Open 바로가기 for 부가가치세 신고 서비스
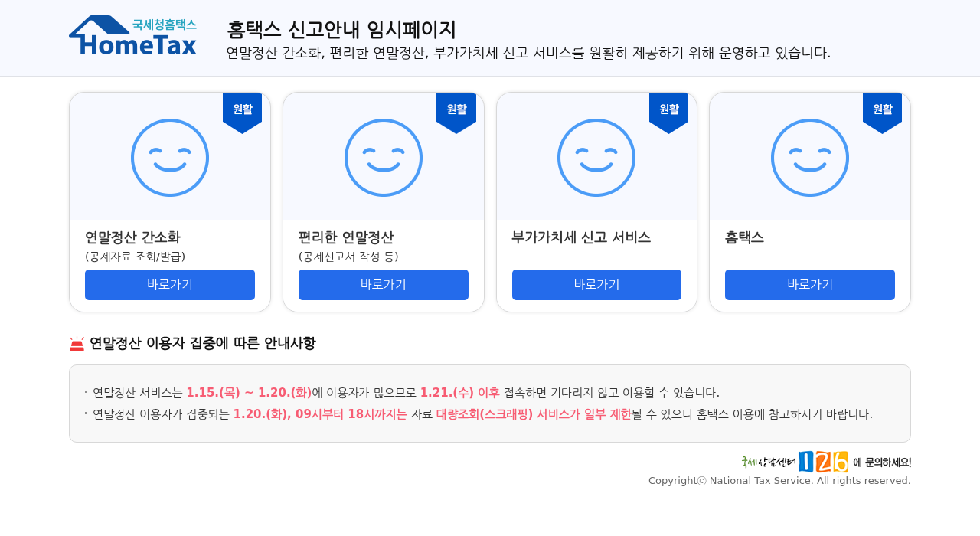980x536 pixels. [596, 284]
